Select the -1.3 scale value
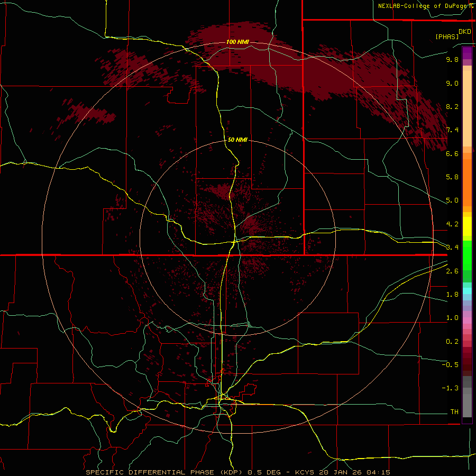 [450, 388]
